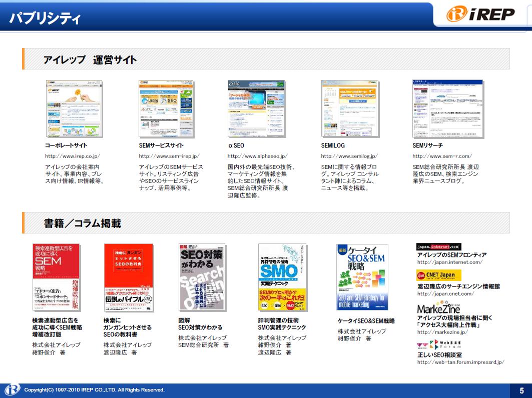Viewport: 532px width, 398px height.
Task: Select the SEOの教科書 red book cover
Action: tap(129, 277)
